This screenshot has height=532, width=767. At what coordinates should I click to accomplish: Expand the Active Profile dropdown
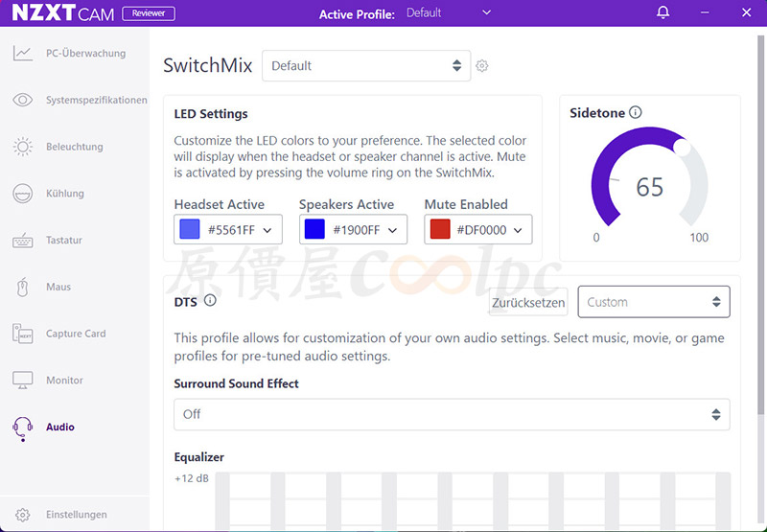coord(448,12)
